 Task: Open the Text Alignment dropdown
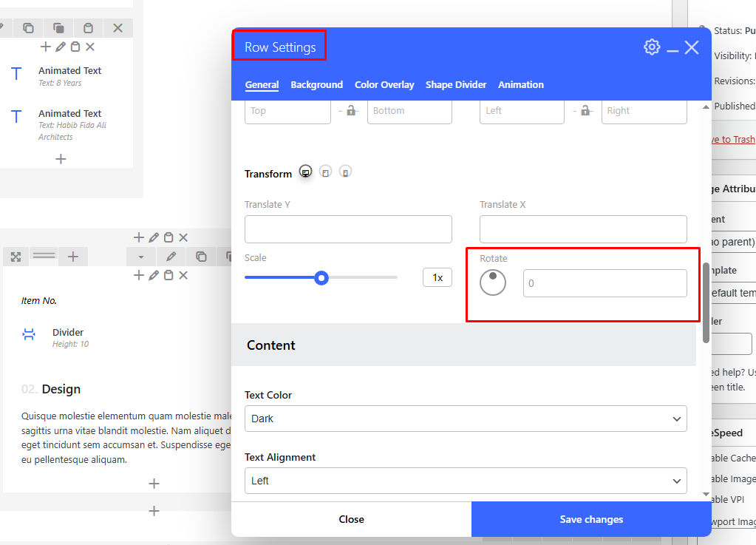[466, 481]
